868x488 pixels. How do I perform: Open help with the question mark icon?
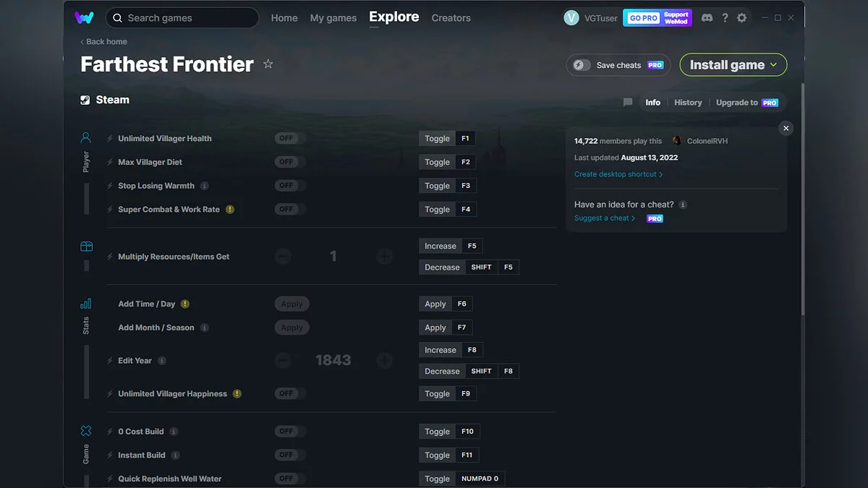pyautogui.click(x=725, y=17)
